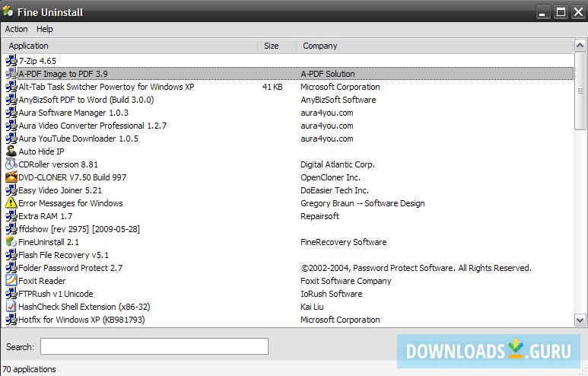
Task: Select Easy Video Joiner 5.21 entry name
Action: tap(60, 190)
